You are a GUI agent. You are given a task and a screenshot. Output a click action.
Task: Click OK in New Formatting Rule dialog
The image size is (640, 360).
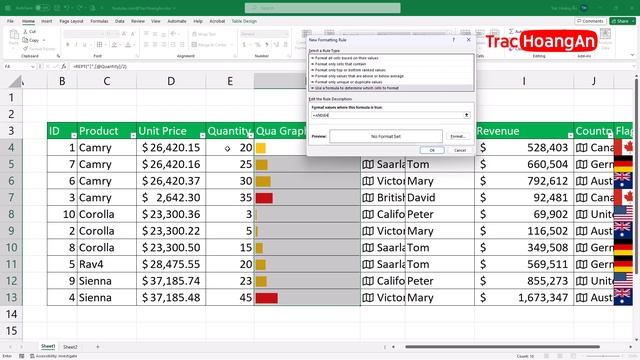pos(432,150)
